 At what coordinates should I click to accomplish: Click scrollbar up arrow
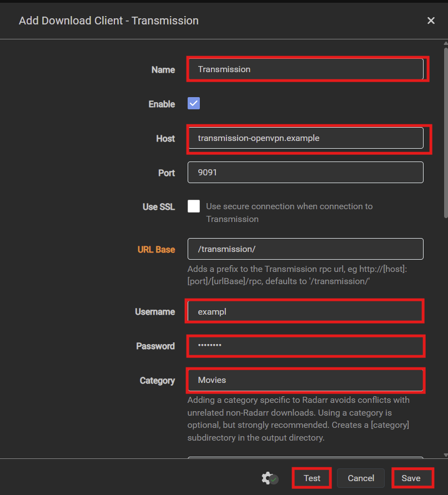click(446, 43)
